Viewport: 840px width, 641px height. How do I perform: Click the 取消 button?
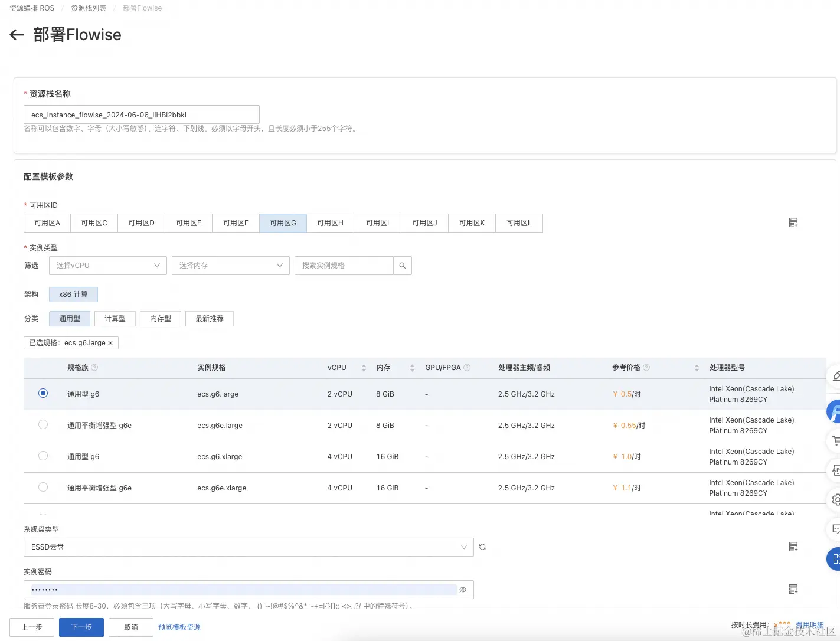(x=131, y=627)
